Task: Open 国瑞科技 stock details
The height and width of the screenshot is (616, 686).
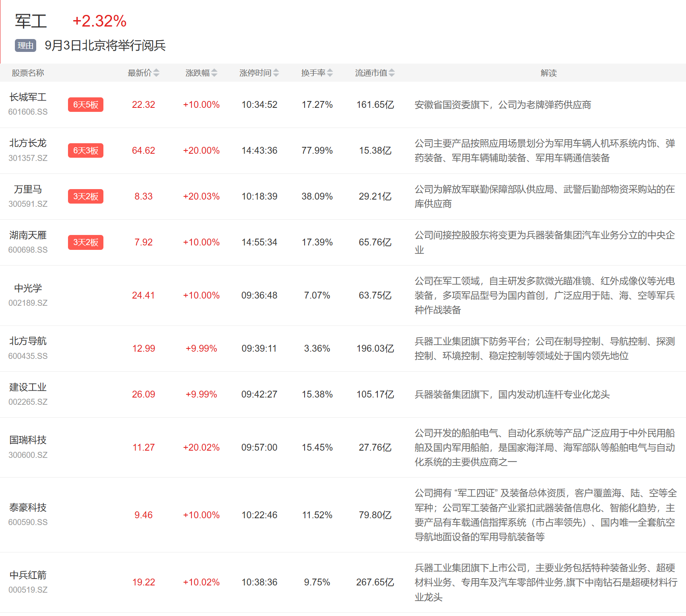Action: coord(28,440)
